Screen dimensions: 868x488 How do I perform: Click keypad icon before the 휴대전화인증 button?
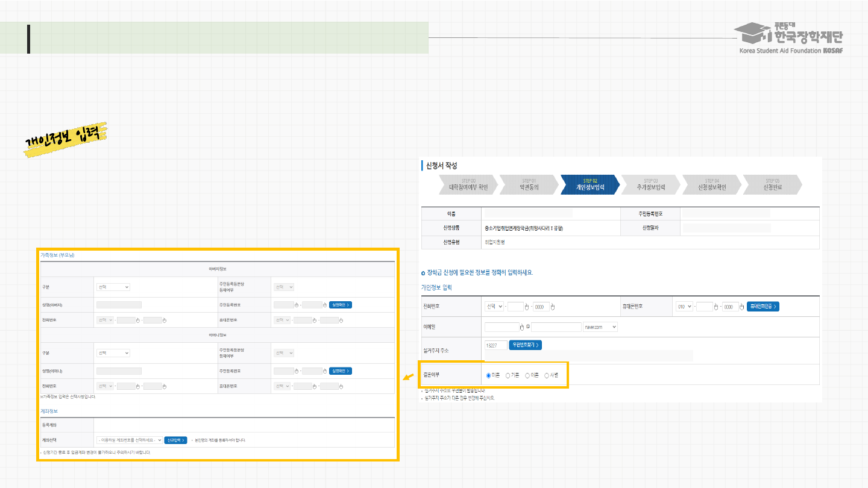[742, 307]
